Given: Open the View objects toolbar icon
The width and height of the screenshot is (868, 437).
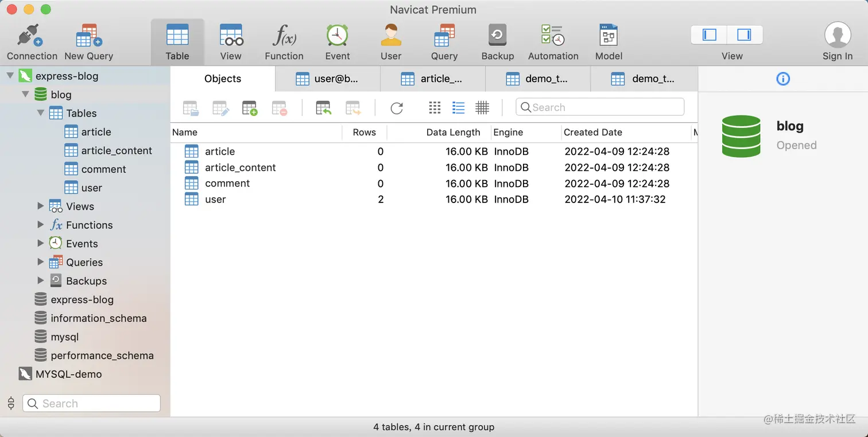Looking at the screenshot, I should (x=231, y=42).
